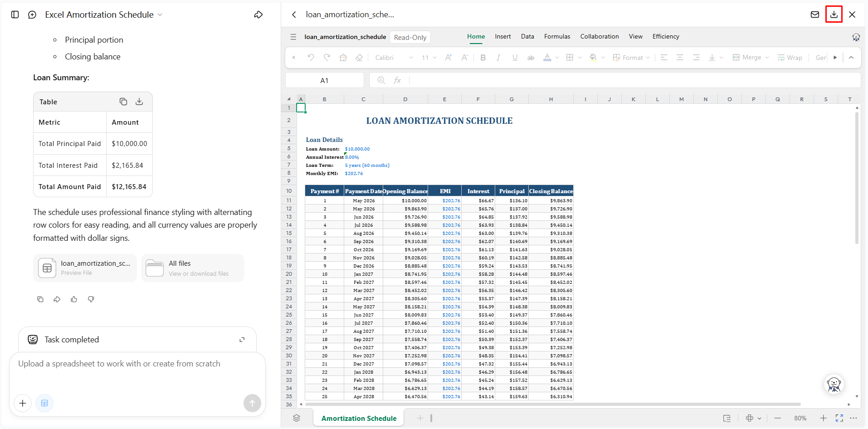Align text right in the toolbar
The width and height of the screenshot is (868, 429).
click(x=696, y=57)
